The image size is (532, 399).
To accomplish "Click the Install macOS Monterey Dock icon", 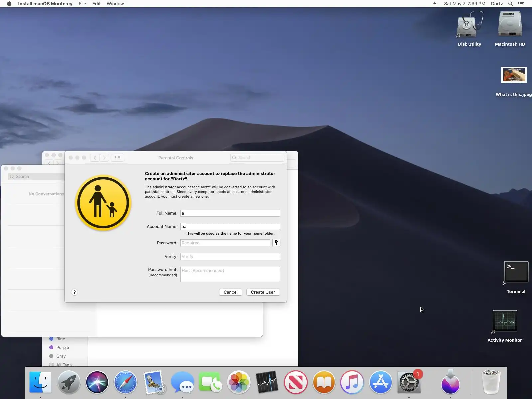I will tap(450, 382).
